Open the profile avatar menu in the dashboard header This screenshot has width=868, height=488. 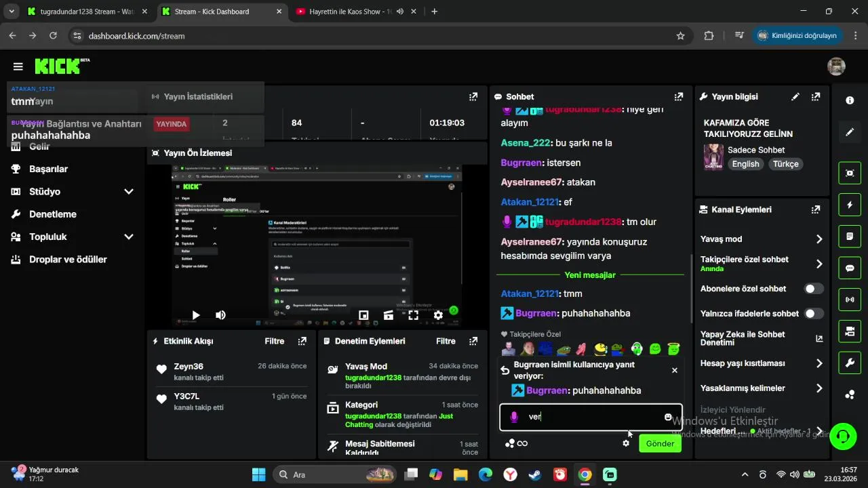coord(836,66)
